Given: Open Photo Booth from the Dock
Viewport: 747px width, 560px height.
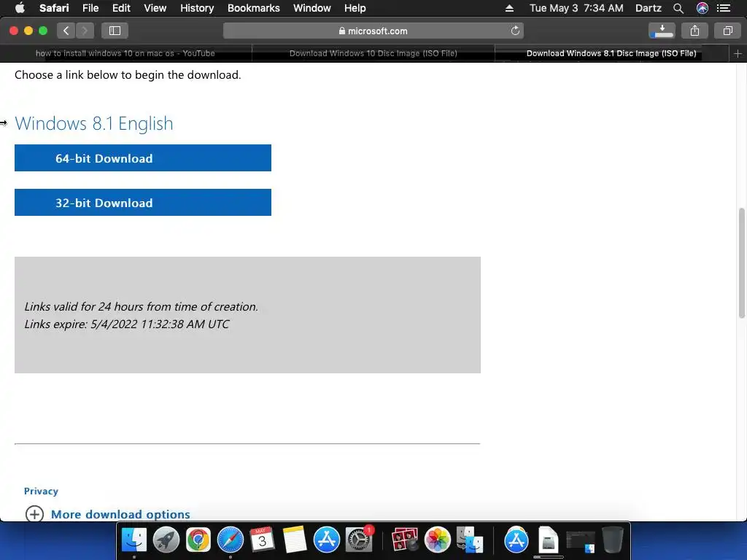Looking at the screenshot, I should click(x=404, y=540).
